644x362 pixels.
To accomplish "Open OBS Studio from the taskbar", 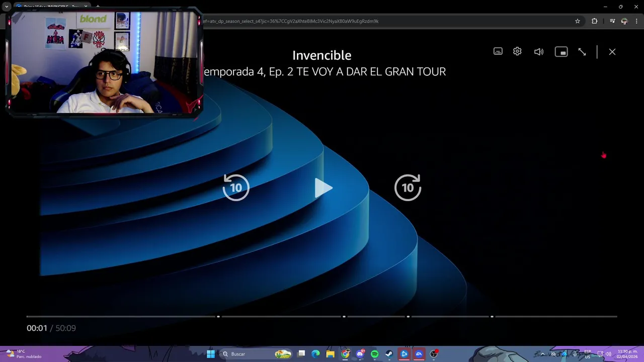I will [434, 354].
